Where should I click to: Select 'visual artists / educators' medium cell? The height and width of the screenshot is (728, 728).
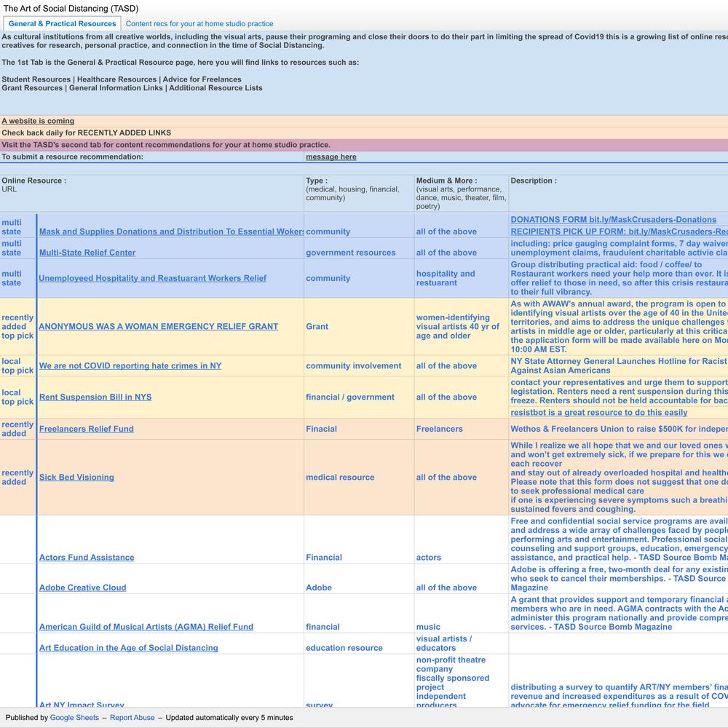(461, 644)
